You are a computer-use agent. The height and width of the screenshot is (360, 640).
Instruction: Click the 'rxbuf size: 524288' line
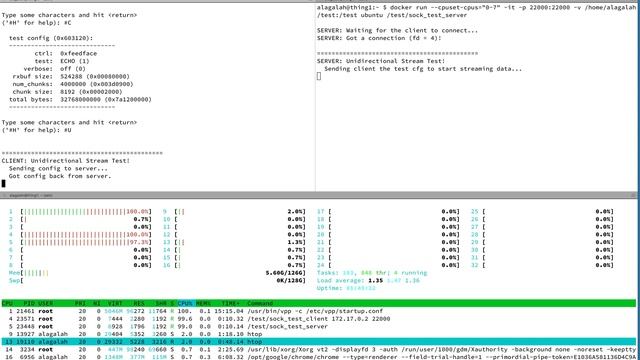click(x=71, y=76)
